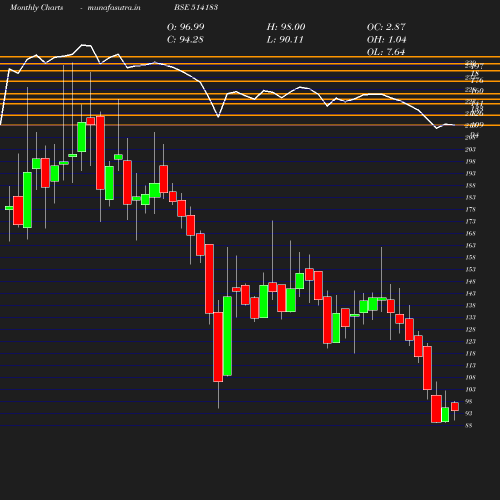This screenshot has width=500, height=500.
Task: Click the 198 price axis label
Action: pyautogui.click(x=470, y=162)
